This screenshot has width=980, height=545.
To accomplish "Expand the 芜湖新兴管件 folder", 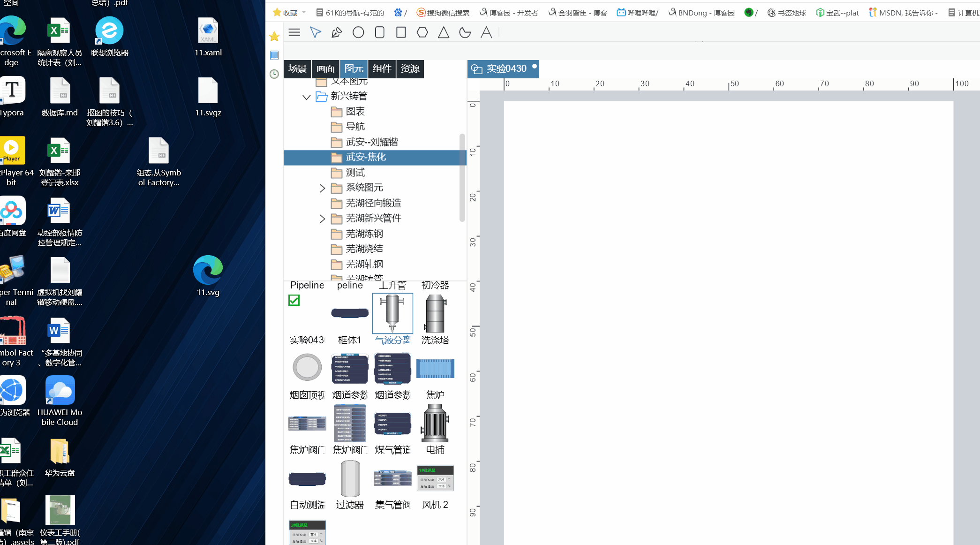I will tap(322, 219).
